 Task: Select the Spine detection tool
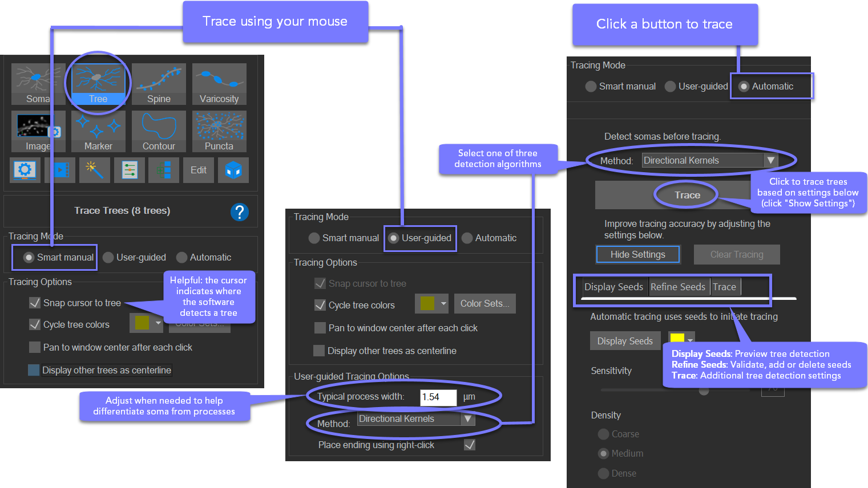(159, 84)
